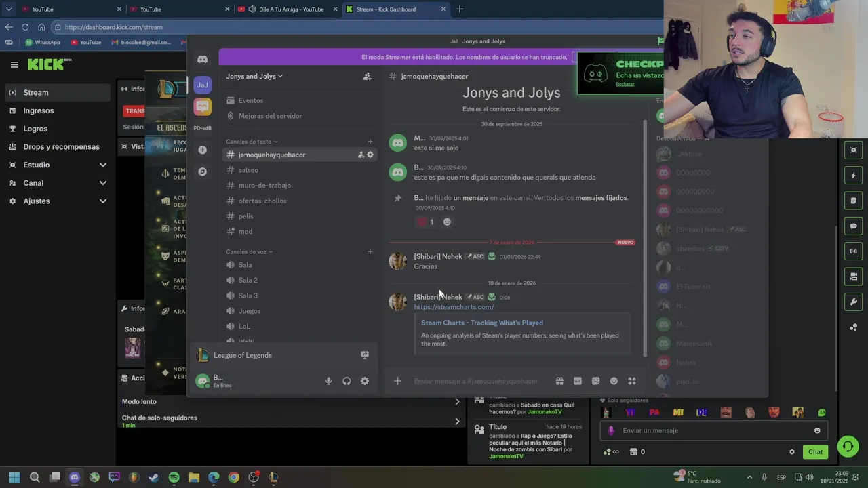Expand the Canal section in the Kick sidebar
The height and width of the screenshot is (488, 868).
point(103,183)
